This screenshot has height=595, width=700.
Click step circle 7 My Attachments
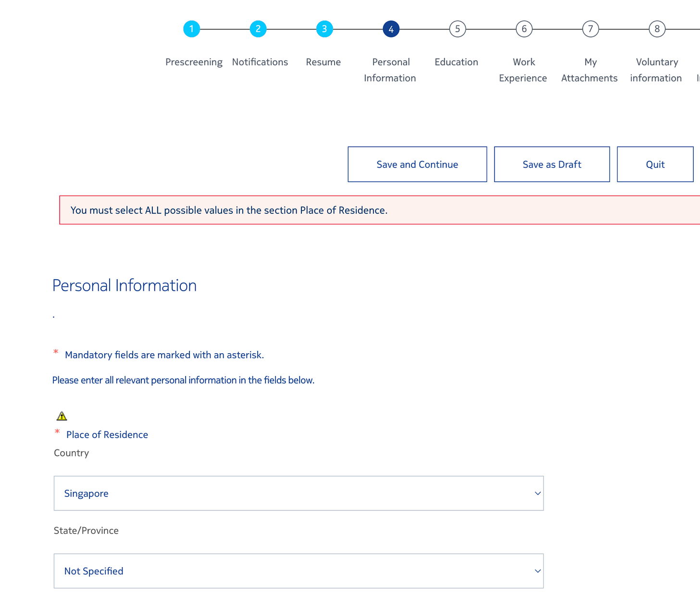click(x=590, y=29)
